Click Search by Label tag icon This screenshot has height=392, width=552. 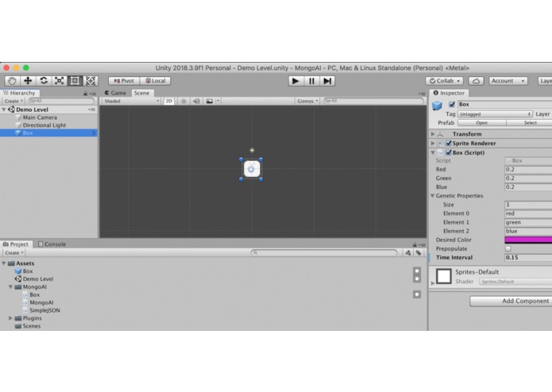[x=419, y=253]
